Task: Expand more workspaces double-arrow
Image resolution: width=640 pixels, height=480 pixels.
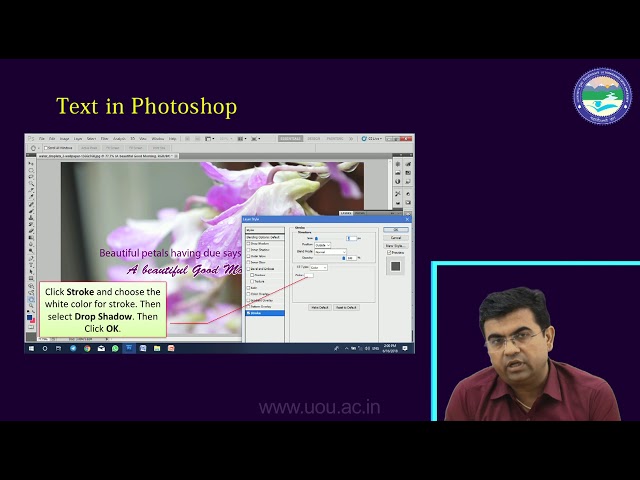Action: (x=351, y=139)
